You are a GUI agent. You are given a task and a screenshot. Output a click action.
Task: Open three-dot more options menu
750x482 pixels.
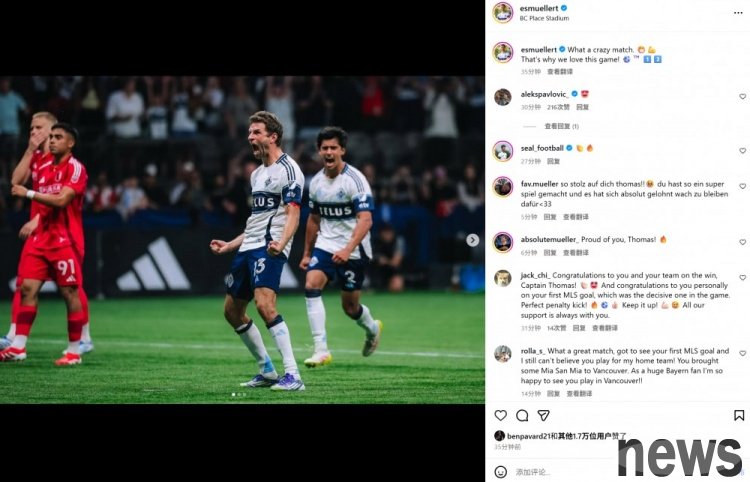(x=738, y=13)
